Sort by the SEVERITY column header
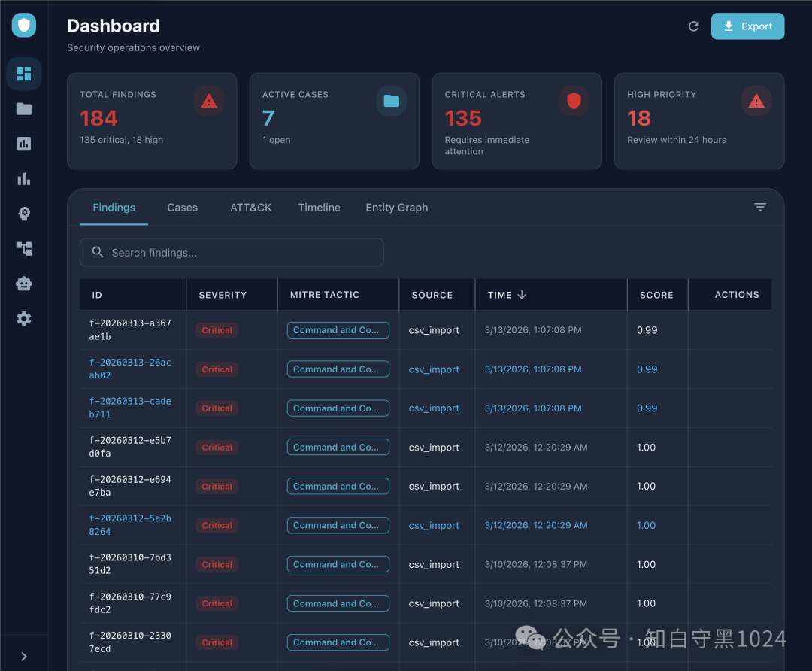Screen dimensions: 812x671 click(x=223, y=295)
